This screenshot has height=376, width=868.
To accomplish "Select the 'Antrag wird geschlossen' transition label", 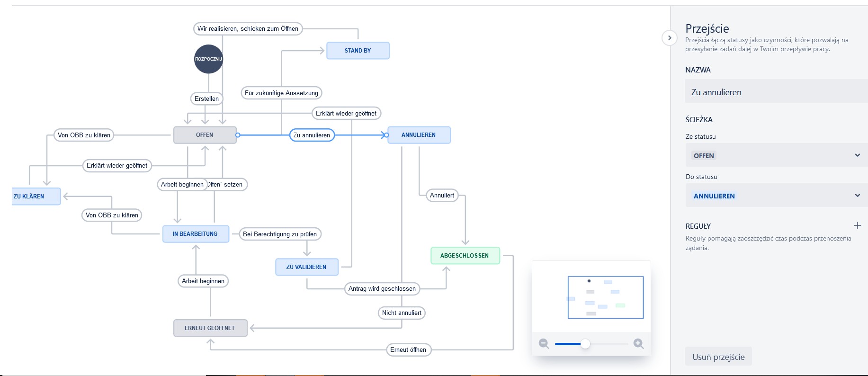I will [382, 288].
